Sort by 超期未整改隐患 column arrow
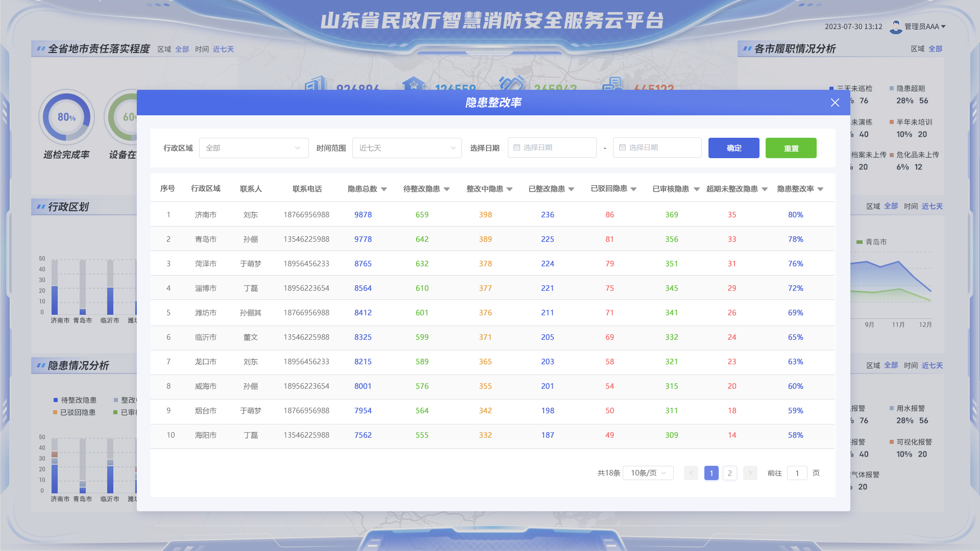 pyautogui.click(x=764, y=189)
